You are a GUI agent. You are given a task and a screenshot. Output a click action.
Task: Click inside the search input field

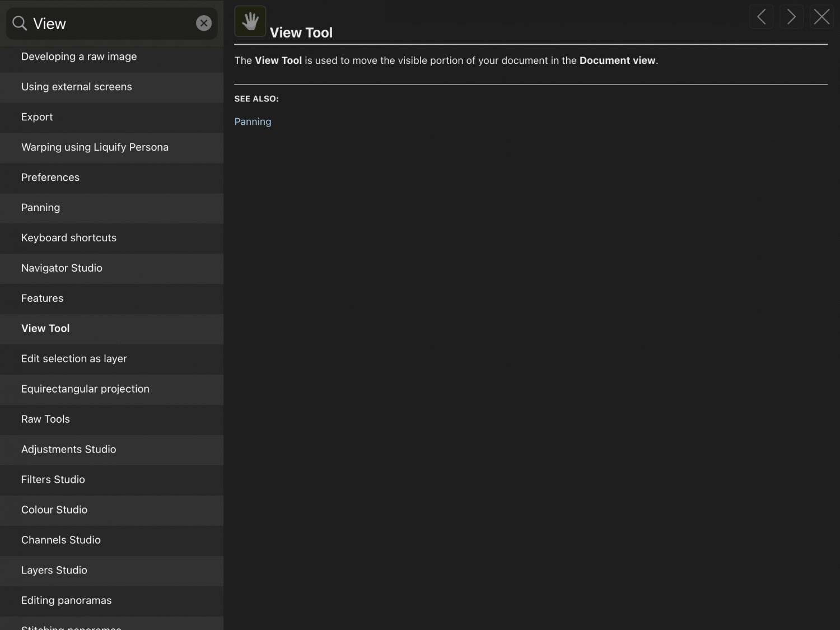pyautogui.click(x=112, y=24)
